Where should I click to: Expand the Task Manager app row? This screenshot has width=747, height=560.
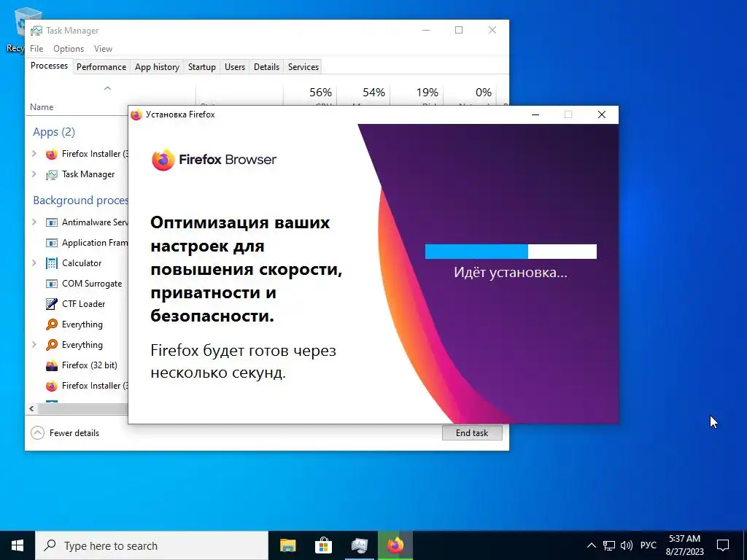point(34,174)
